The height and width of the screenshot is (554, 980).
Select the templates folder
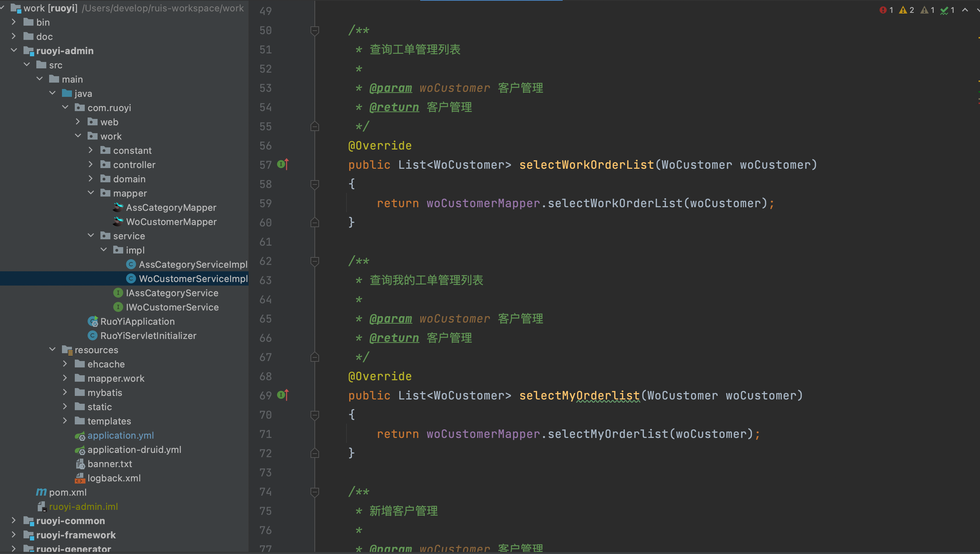tap(109, 421)
